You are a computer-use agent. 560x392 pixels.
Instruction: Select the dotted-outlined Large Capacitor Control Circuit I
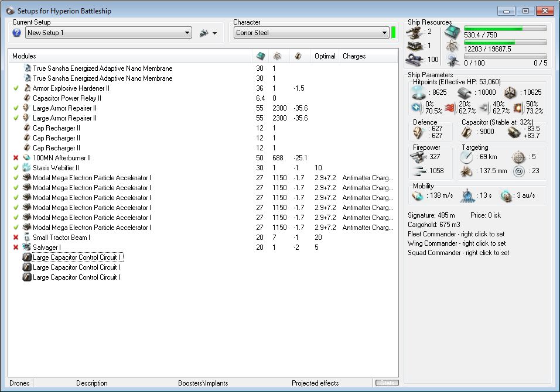tap(77, 257)
